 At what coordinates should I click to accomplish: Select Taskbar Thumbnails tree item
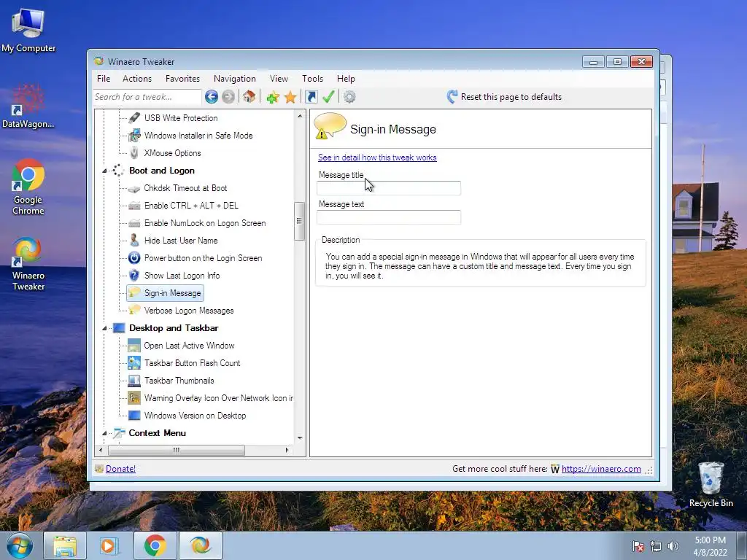[179, 381]
